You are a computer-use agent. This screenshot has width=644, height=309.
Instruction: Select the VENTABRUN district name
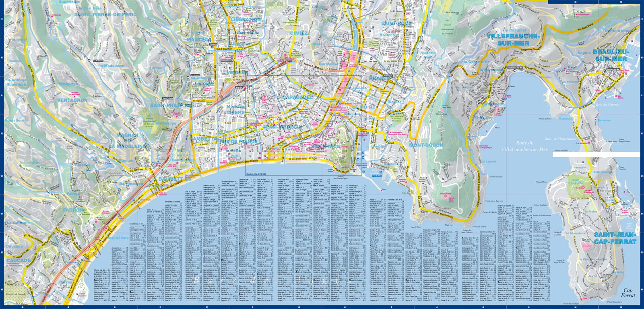pyautogui.click(x=72, y=100)
